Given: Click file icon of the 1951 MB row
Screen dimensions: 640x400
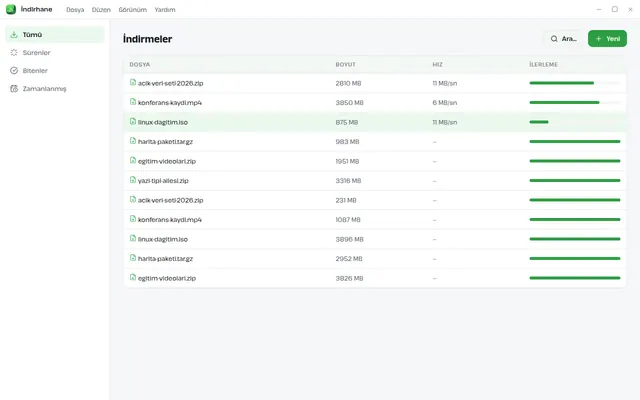Looking at the screenshot, I should [133, 160].
